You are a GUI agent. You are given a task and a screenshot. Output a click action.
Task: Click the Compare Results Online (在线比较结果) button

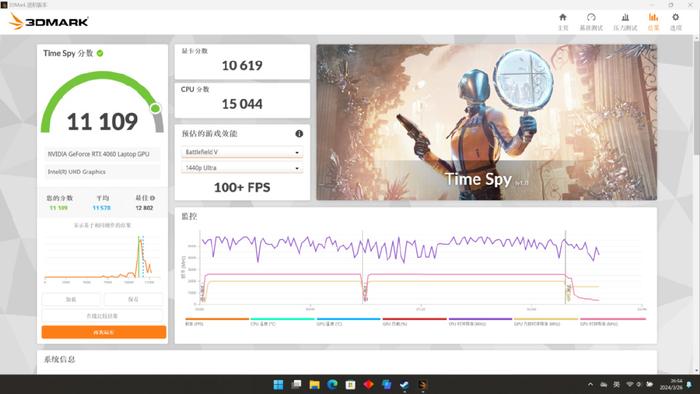click(102, 315)
